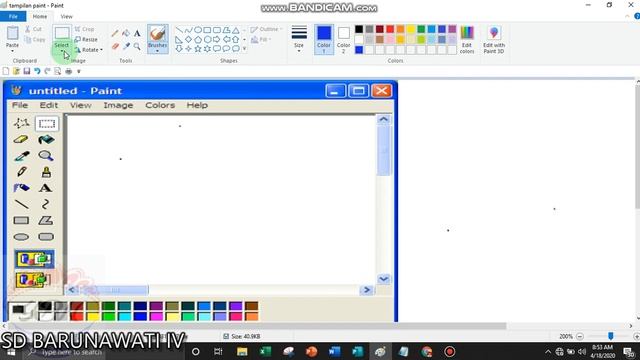
Task: Select the Eraser tool in the Tools group
Action: click(x=115, y=47)
